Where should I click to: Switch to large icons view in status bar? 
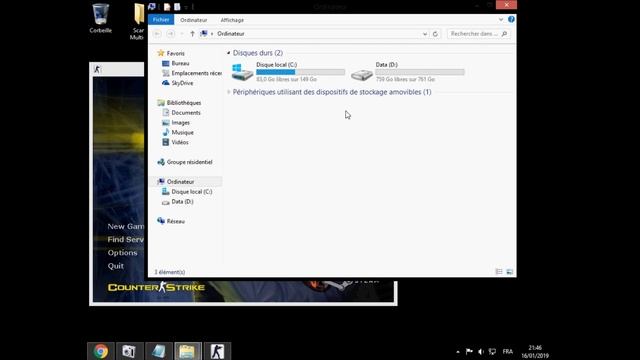click(509, 272)
